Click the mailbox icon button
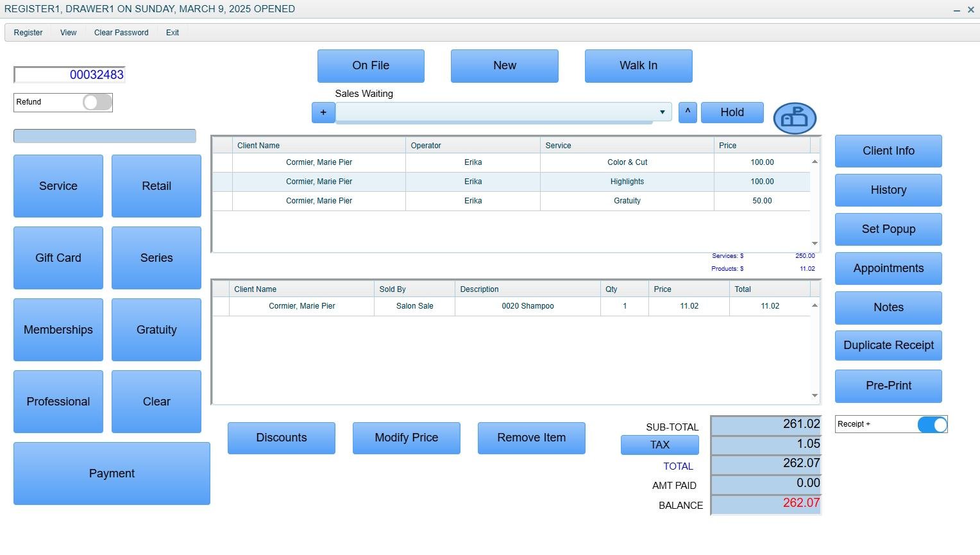This screenshot has width=980, height=555. [x=795, y=118]
